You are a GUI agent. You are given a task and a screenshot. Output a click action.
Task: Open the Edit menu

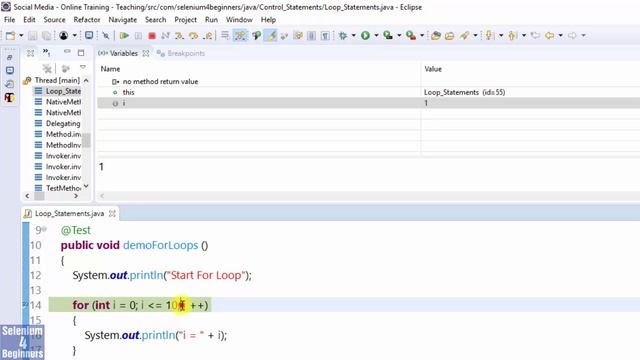(x=29, y=20)
